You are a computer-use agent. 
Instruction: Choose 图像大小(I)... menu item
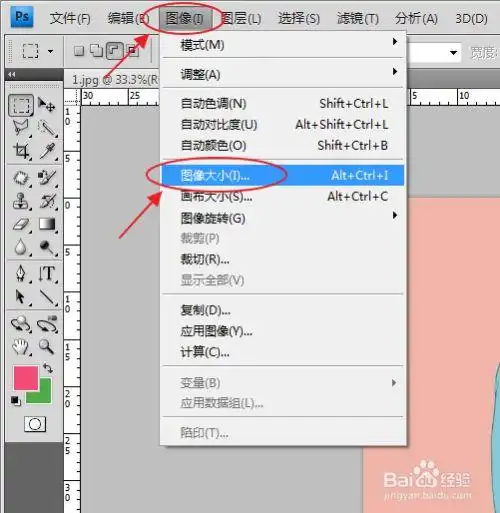(x=283, y=175)
